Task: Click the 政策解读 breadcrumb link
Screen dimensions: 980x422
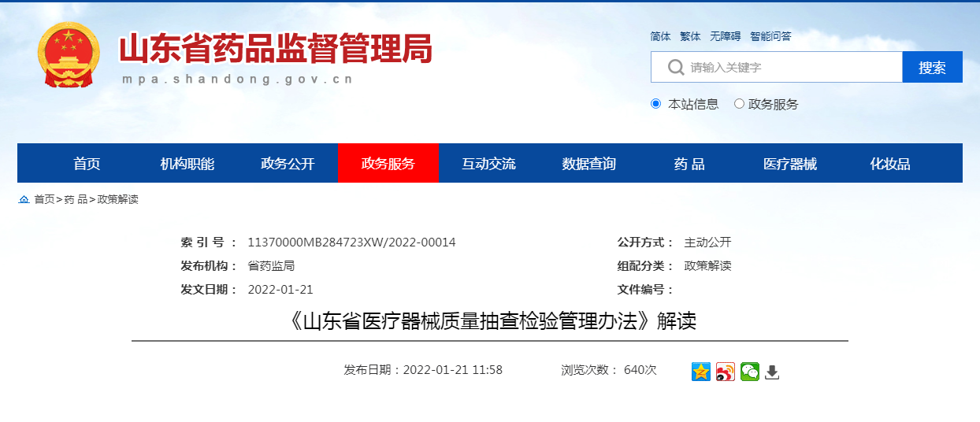Action: (117, 200)
